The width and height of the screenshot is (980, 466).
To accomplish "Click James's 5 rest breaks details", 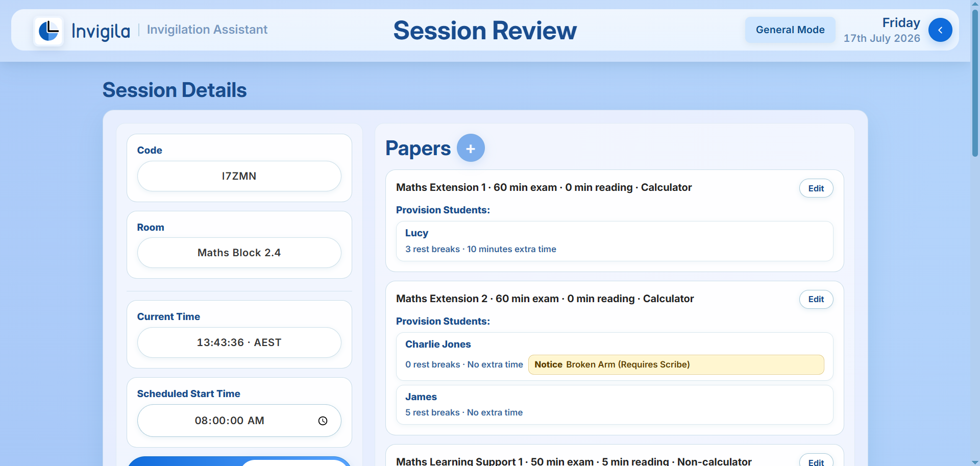I will [x=464, y=412].
